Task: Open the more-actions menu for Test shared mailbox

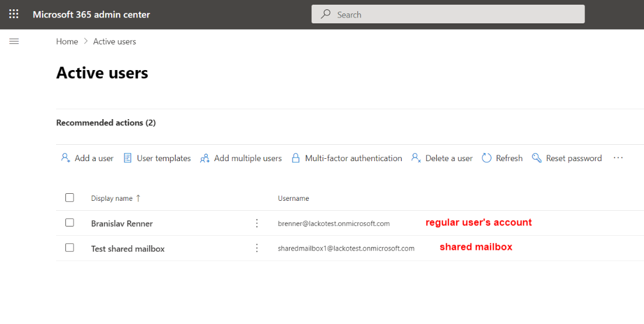Action: (257, 248)
